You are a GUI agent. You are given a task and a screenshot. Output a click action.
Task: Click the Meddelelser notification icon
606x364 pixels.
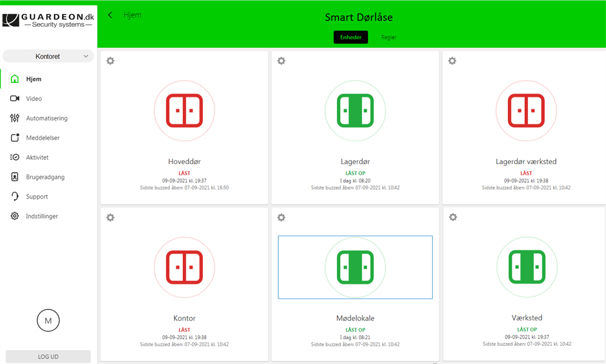15,137
